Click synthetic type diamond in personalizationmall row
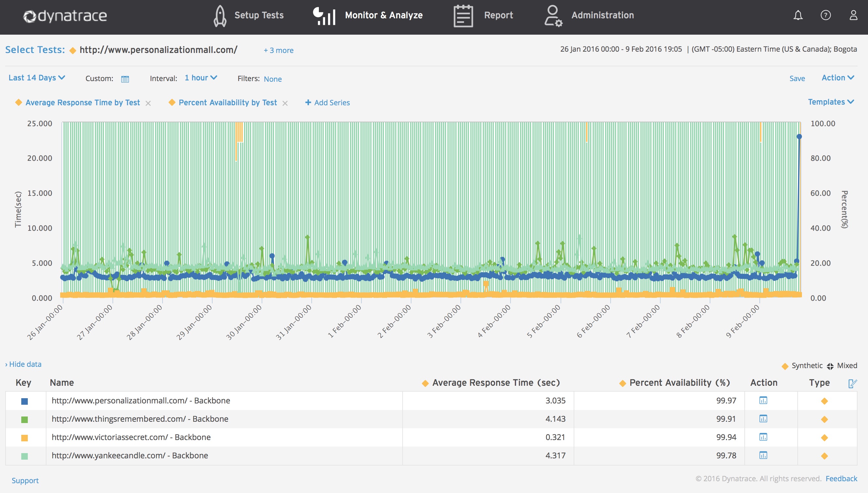This screenshot has width=868, height=493. coord(825,401)
